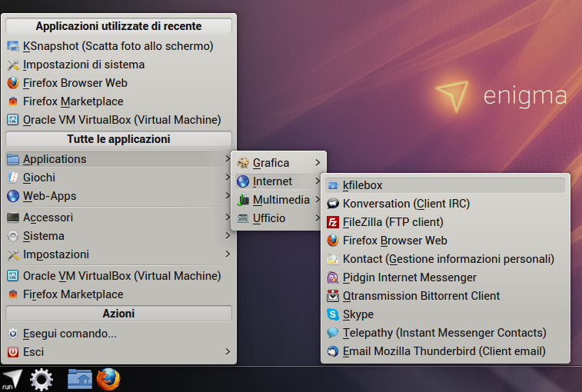The height and width of the screenshot is (392, 582).
Task: Open Konversation IRC client
Action: click(x=445, y=204)
